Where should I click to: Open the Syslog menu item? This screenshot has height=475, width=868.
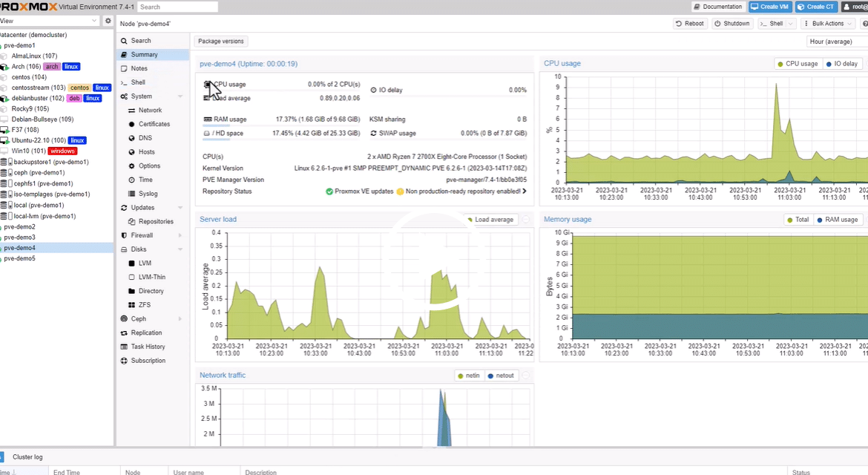[153, 194]
